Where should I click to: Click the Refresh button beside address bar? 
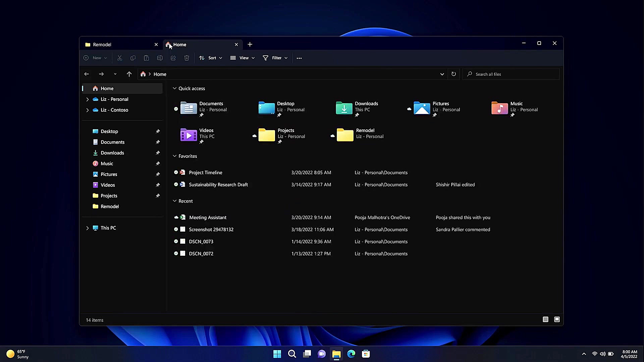[x=453, y=74]
